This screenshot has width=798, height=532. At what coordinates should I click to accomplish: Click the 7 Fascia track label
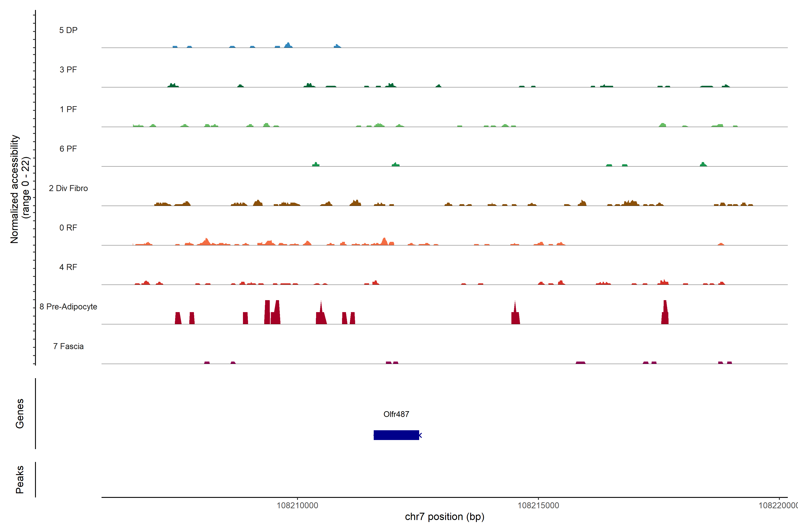coord(68,346)
